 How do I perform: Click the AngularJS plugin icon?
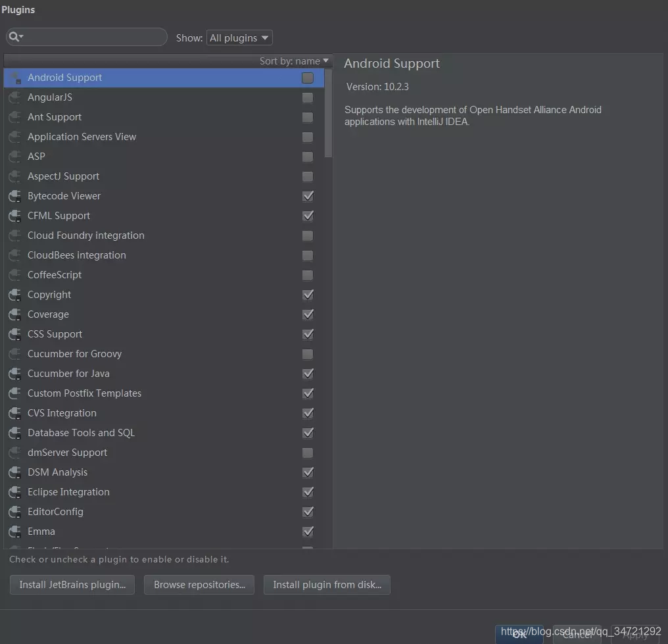tap(15, 97)
